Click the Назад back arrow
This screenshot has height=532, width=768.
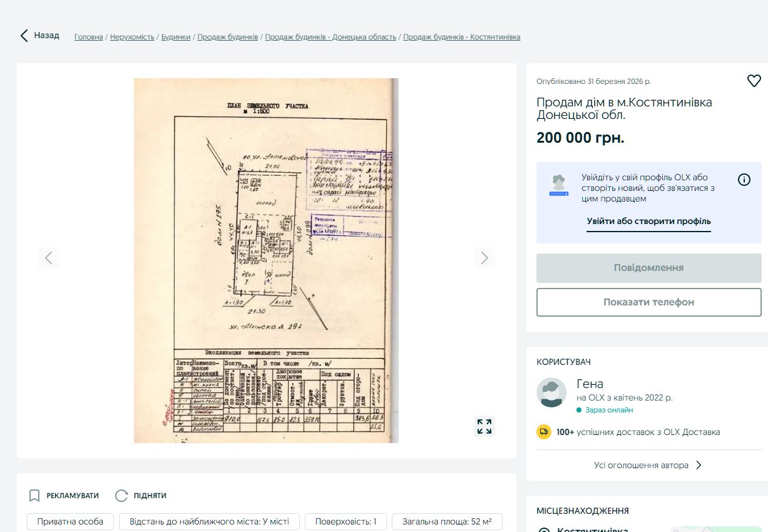point(24,36)
